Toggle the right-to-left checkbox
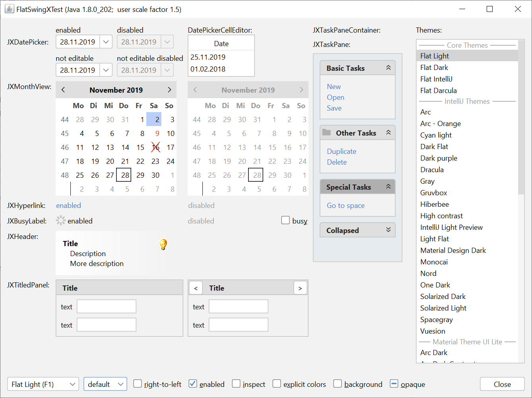Image resolution: width=532 pixels, height=398 pixels. pyautogui.click(x=138, y=384)
